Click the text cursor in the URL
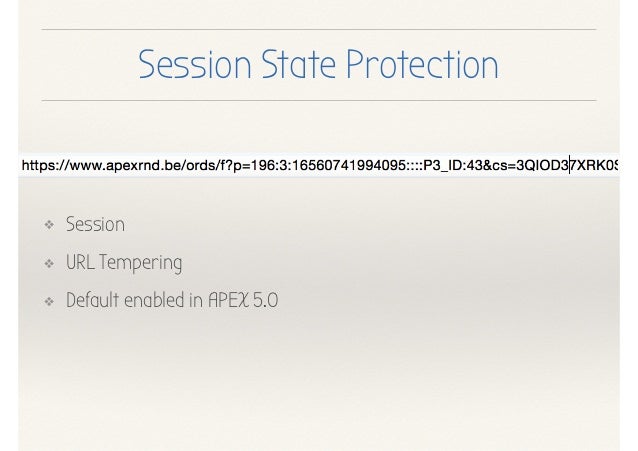Viewport: 638px width, 451px height. point(570,165)
